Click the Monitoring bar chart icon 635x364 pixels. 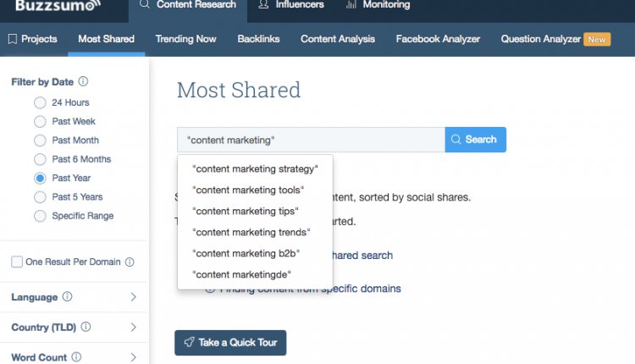coord(351,4)
